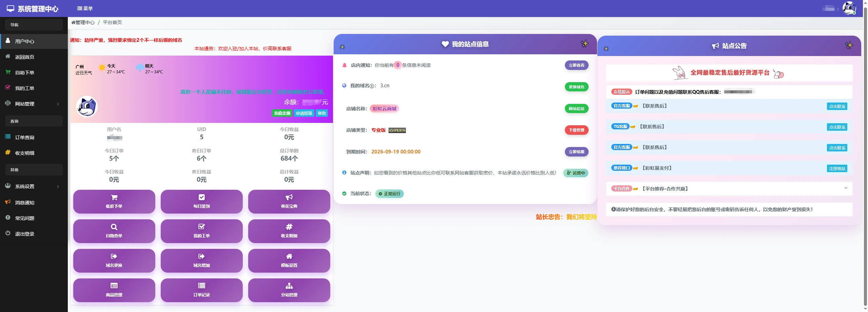Click 注册地址 for 彩虹易支付
This screenshot has width=868, height=312.
[837, 168]
